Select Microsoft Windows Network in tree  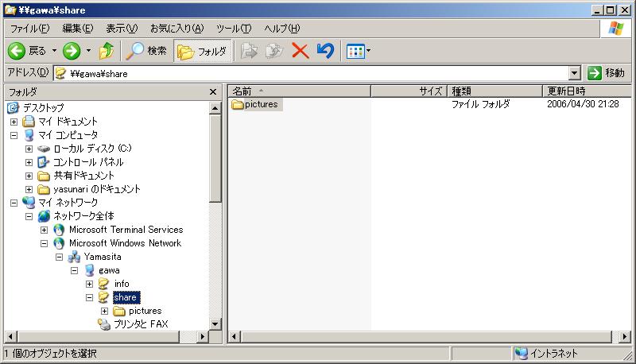(126, 243)
